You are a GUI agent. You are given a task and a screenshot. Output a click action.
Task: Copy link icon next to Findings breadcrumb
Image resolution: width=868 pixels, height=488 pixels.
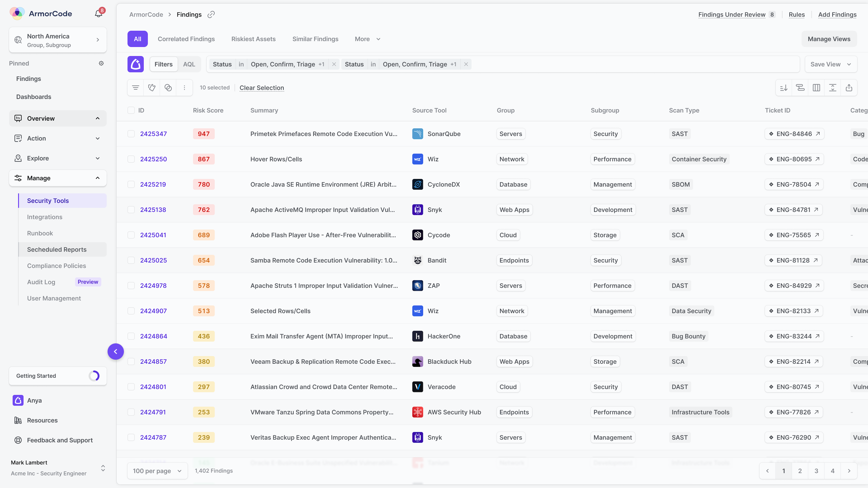pyautogui.click(x=211, y=14)
